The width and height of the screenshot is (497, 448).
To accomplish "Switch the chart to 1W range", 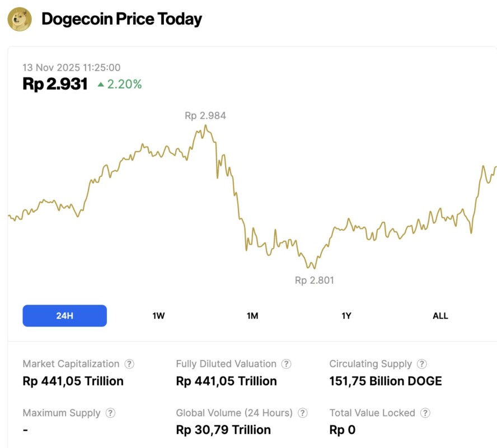I will click(158, 316).
